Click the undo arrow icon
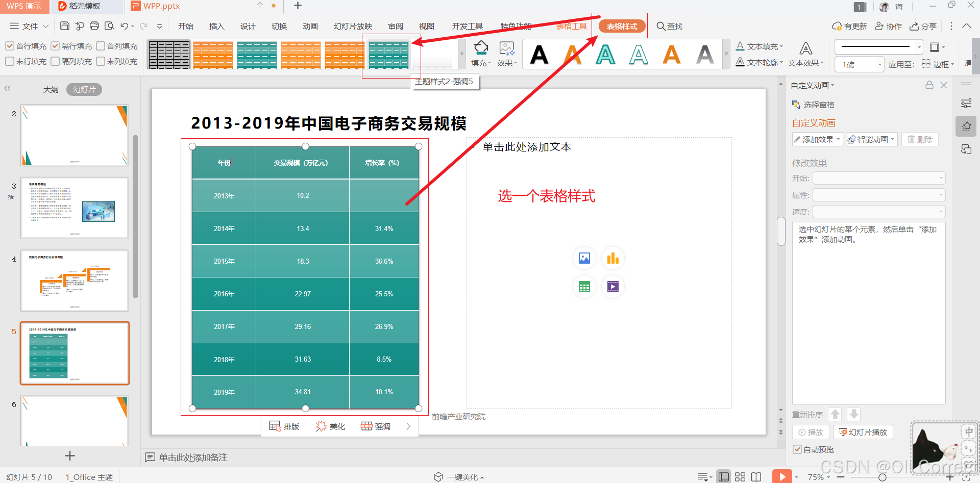Image resolution: width=980 pixels, height=483 pixels. (124, 26)
